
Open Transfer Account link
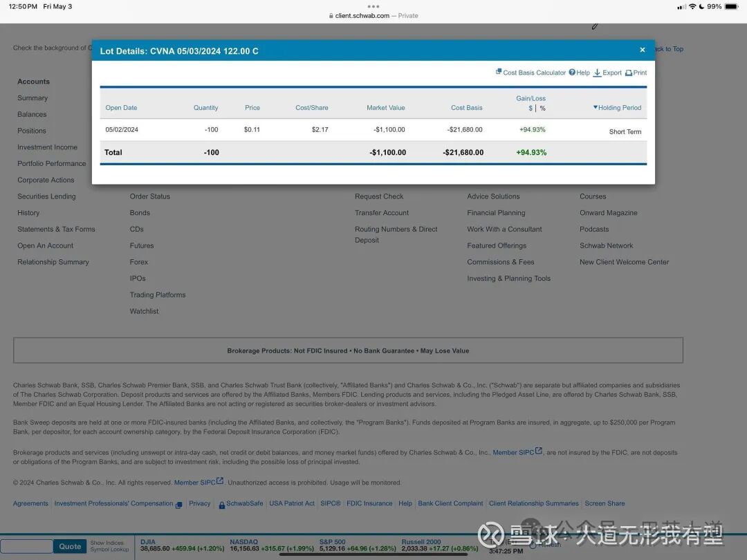(382, 213)
